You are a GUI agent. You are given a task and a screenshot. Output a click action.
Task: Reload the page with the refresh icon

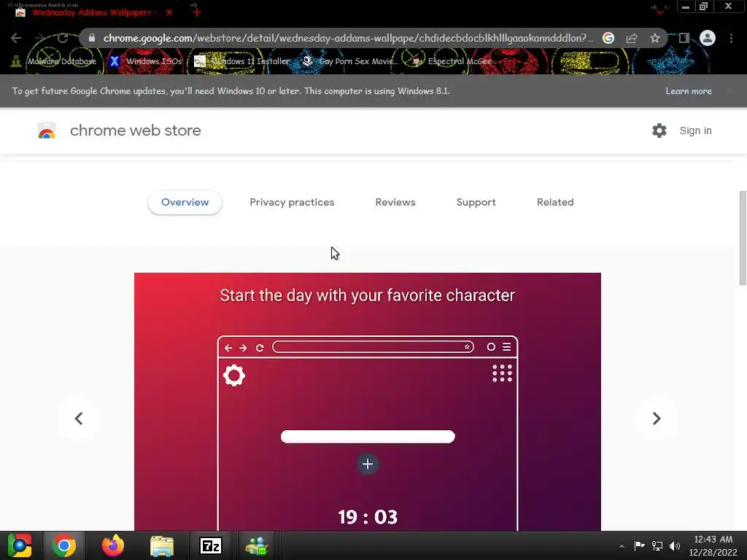pyautogui.click(x=63, y=38)
